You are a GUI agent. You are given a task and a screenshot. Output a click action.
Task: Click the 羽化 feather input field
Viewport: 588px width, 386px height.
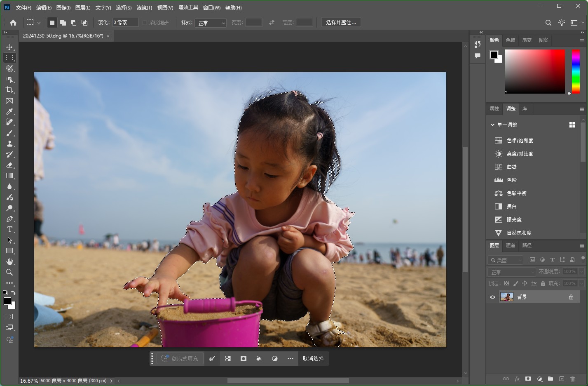click(x=126, y=22)
